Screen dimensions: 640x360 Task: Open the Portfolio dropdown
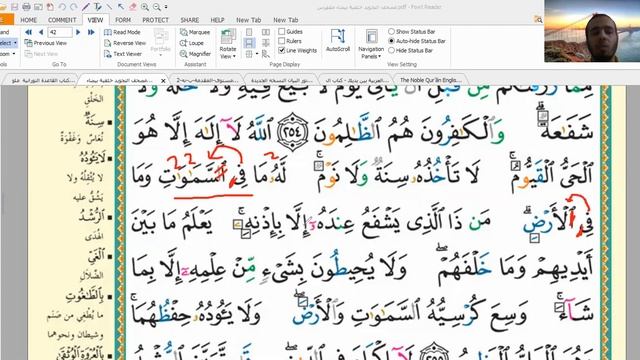(x=160, y=44)
